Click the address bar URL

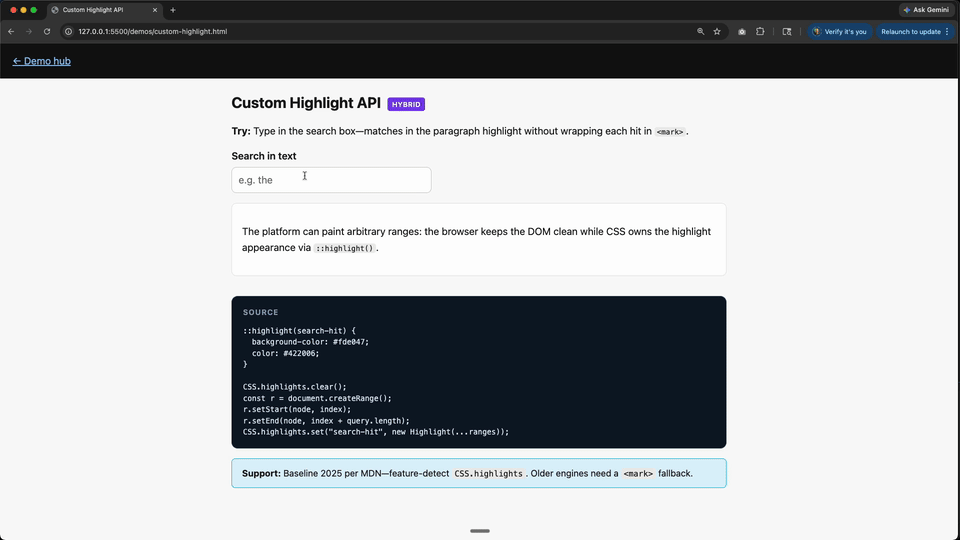(152, 31)
